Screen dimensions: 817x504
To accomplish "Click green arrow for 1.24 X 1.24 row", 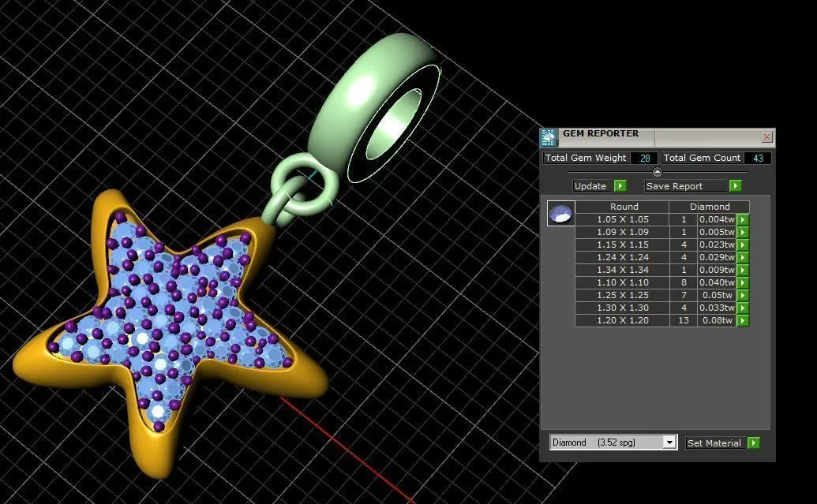I will [743, 257].
